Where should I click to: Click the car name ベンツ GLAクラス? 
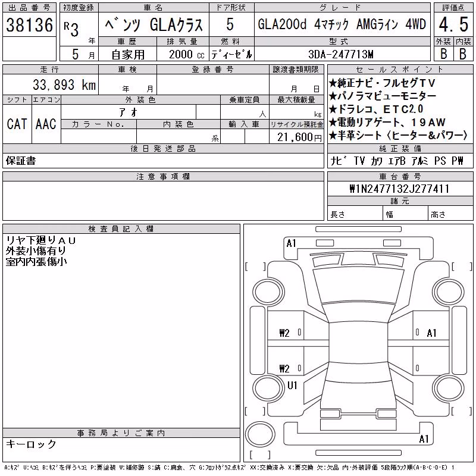(x=154, y=24)
